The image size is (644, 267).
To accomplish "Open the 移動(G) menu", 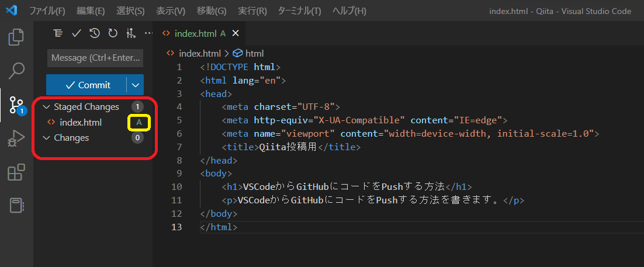I will [211, 11].
